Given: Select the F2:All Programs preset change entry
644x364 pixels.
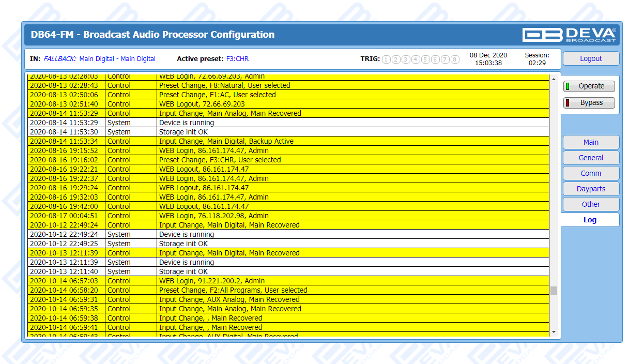Looking at the screenshot, I should [233, 290].
